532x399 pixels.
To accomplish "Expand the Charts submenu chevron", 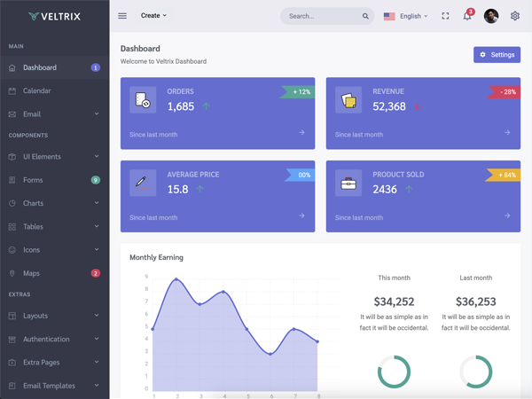I will (97, 203).
